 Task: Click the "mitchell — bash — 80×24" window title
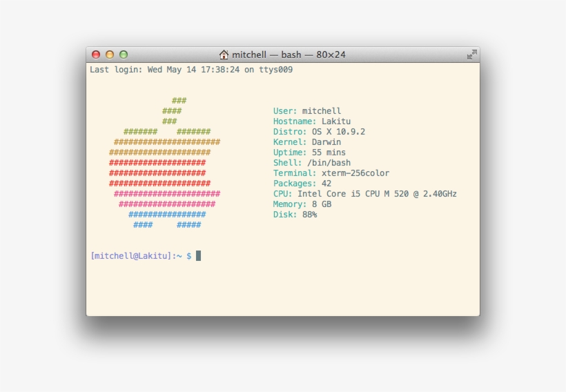[x=289, y=55]
